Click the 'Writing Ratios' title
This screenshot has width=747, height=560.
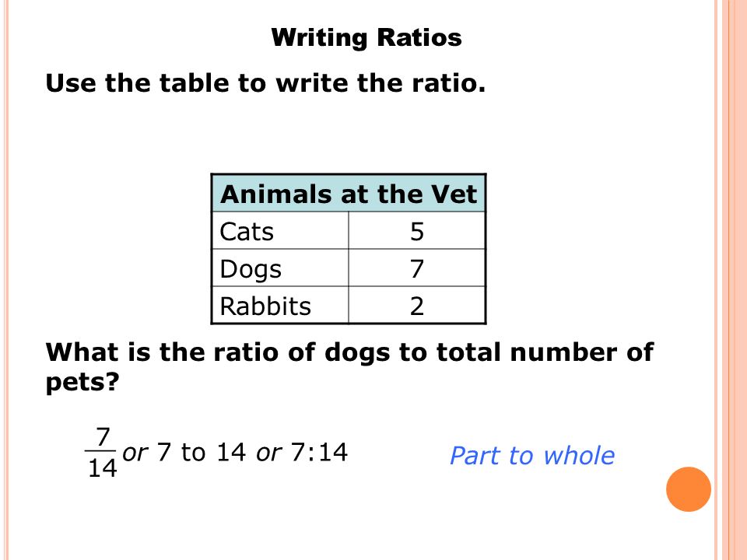pos(366,37)
